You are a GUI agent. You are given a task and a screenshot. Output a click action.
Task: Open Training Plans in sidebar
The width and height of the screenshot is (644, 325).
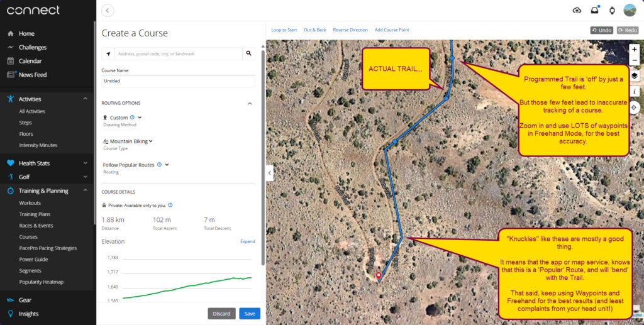click(35, 214)
